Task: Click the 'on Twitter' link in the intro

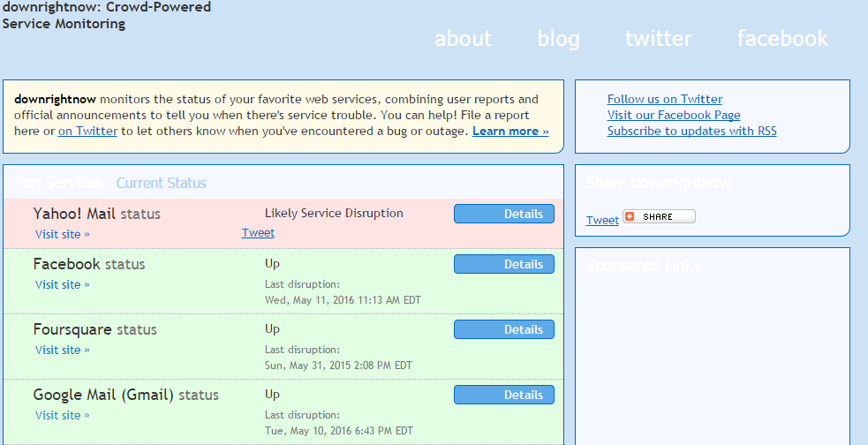Action: [87, 132]
